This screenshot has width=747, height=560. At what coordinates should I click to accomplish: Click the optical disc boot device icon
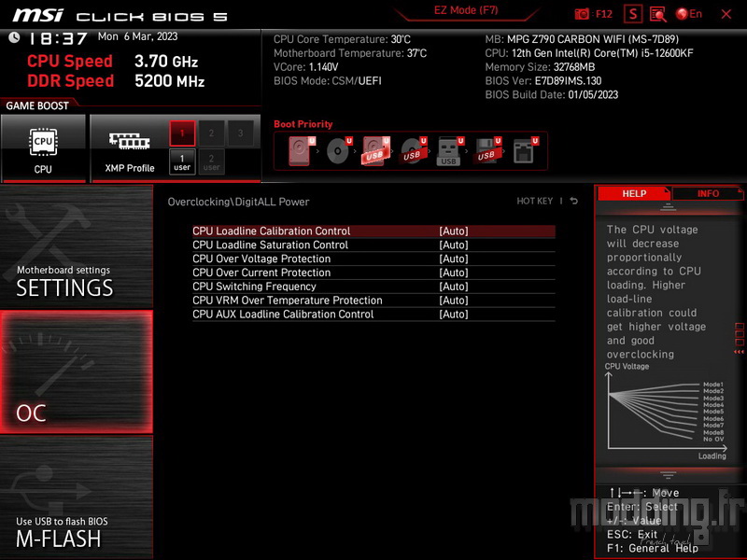click(339, 150)
